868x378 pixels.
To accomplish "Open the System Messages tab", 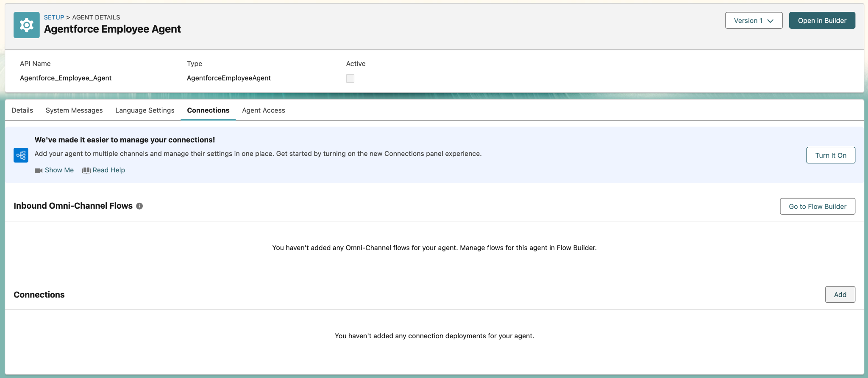I will [74, 110].
